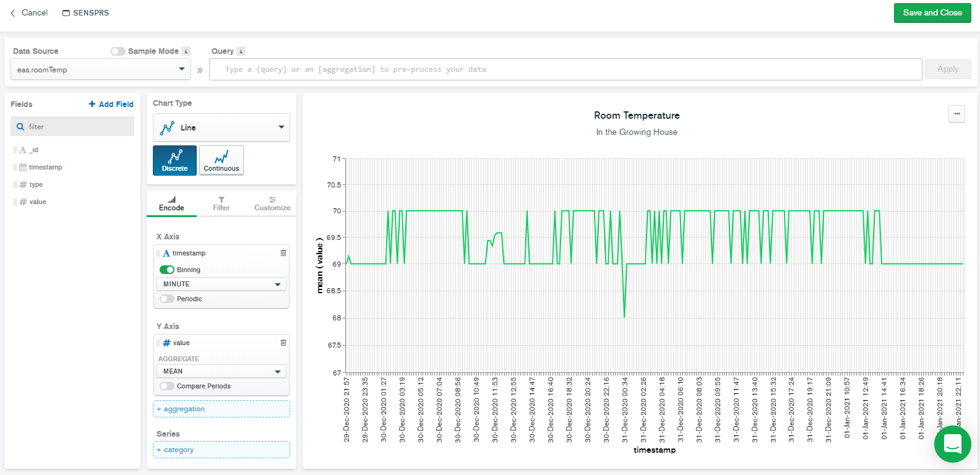The width and height of the screenshot is (980, 475).
Task: Open the eas.roomTemp data source dropdown
Action: [x=100, y=69]
